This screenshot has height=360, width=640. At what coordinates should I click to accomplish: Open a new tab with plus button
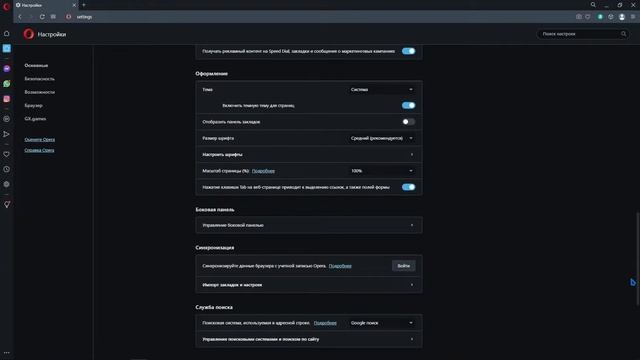click(x=84, y=5)
